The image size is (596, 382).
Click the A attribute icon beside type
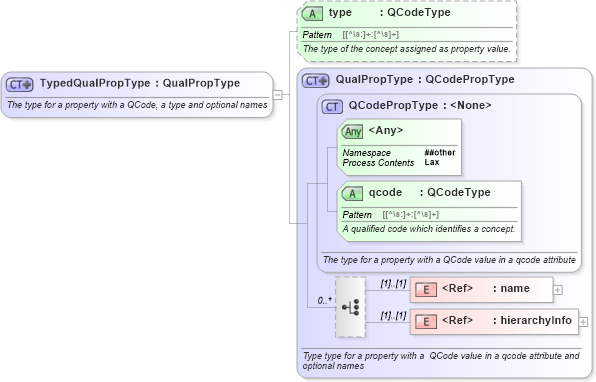click(x=312, y=14)
